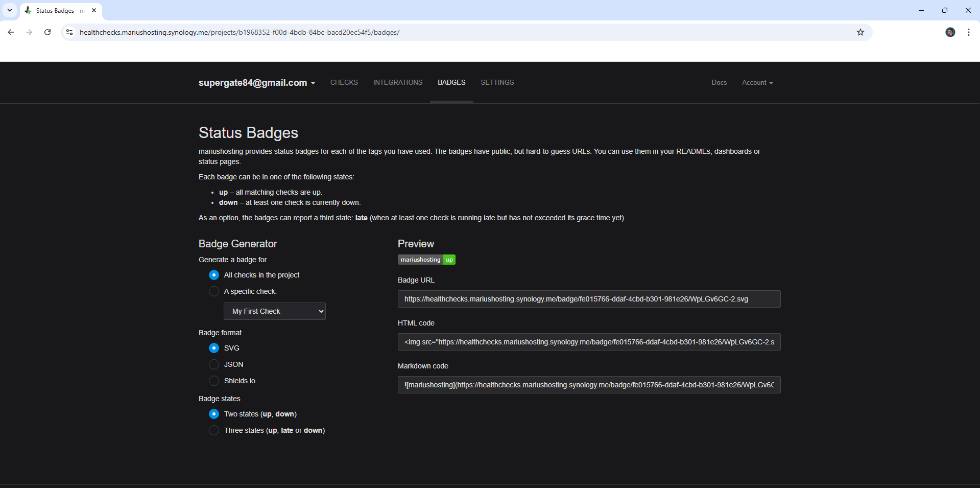The width and height of the screenshot is (980, 488).
Task: Click the Badge URL text field
Action: (x=588, y=299)
